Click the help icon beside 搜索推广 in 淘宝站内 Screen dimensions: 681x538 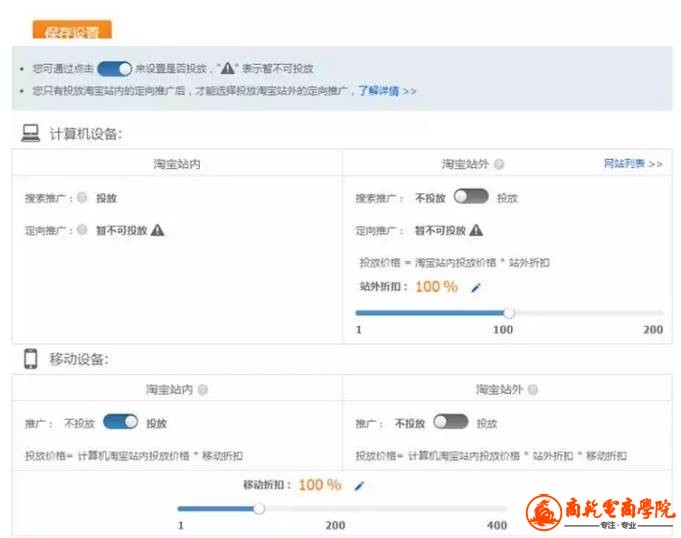coord(82,198)
